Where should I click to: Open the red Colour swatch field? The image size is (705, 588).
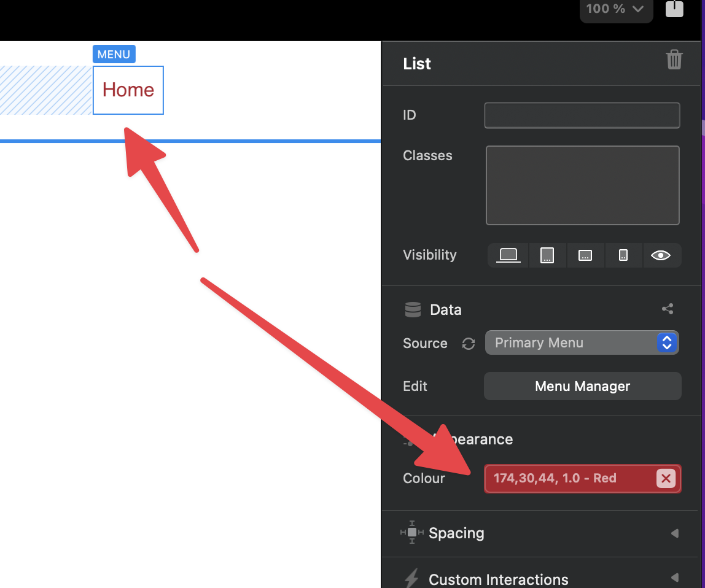568,479
